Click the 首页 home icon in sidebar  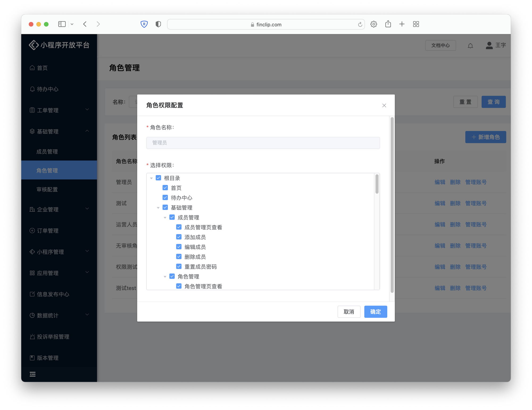pyautogui.click(x=32, y=68)
